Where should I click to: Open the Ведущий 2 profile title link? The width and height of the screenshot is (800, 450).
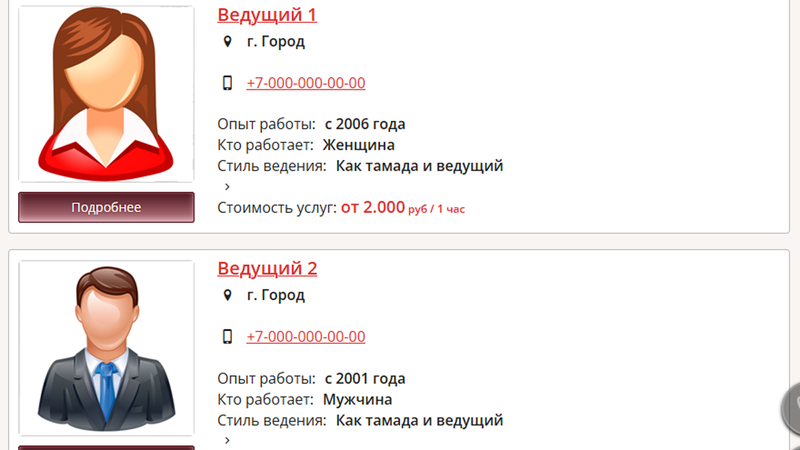[x=267, y=268]
